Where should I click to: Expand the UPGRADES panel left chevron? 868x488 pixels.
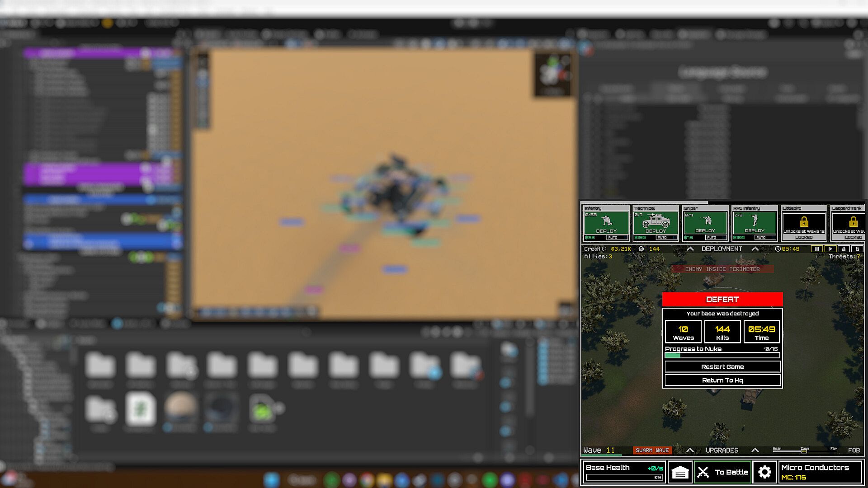pyautogui.click(x=690, y=450)
